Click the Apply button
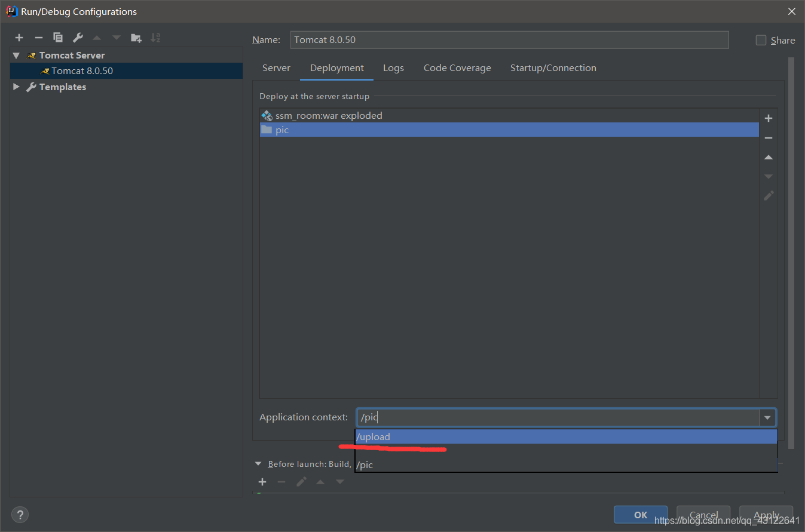 pos(766,515)
